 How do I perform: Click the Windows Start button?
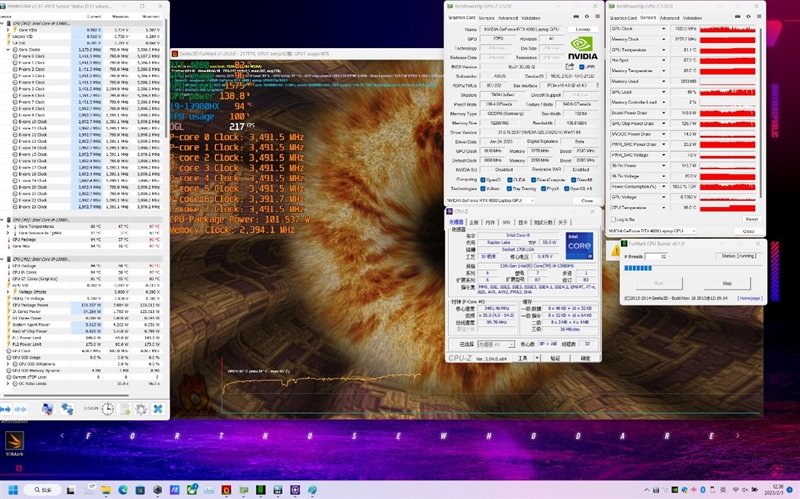(x=11, y=489)
